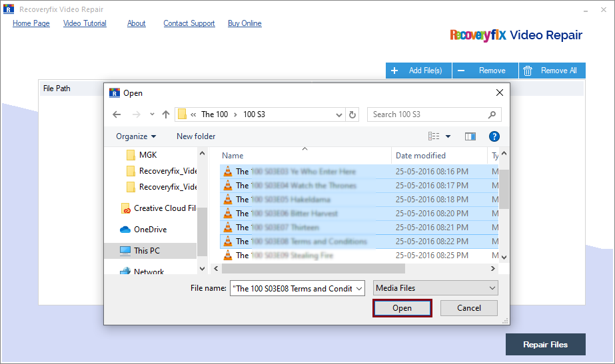Click the file list right scroll arrow
Viewport: 615px width, 364px height.
(493, 268)
